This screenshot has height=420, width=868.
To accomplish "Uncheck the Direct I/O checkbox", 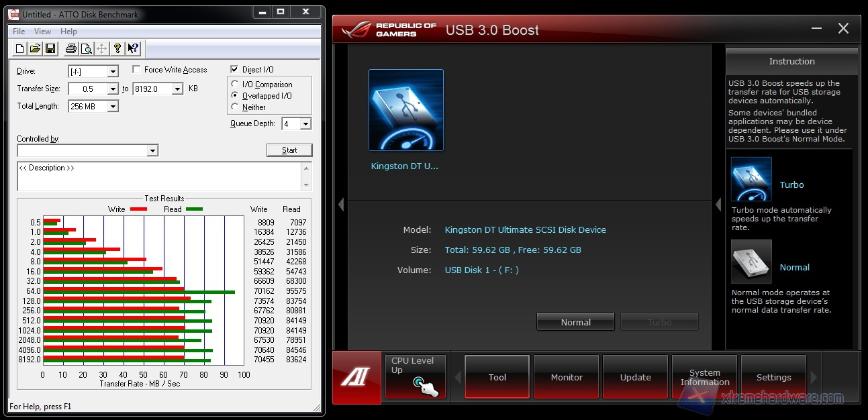I will coord(234,70).
